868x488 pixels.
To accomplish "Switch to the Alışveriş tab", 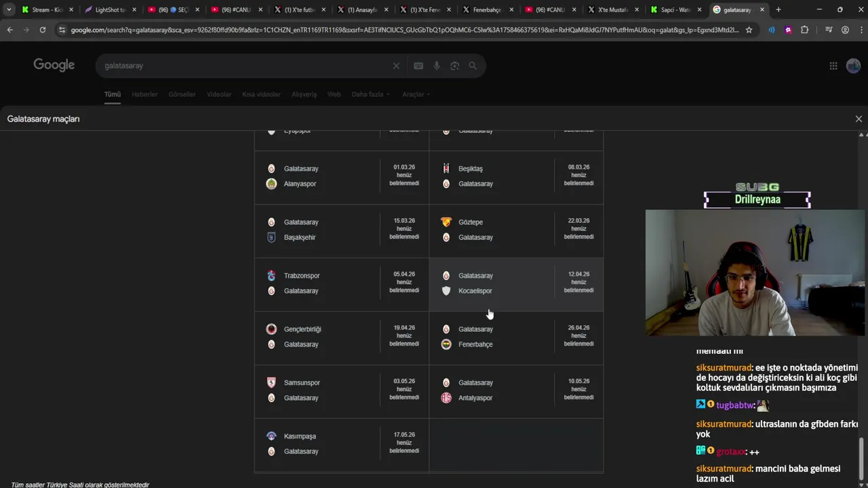I will click(x=304, y=94).
